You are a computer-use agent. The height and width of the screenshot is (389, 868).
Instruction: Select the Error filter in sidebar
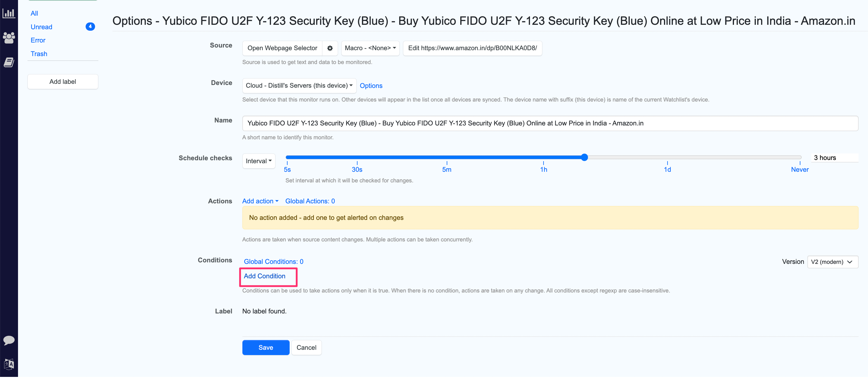[x=38, y=40]
